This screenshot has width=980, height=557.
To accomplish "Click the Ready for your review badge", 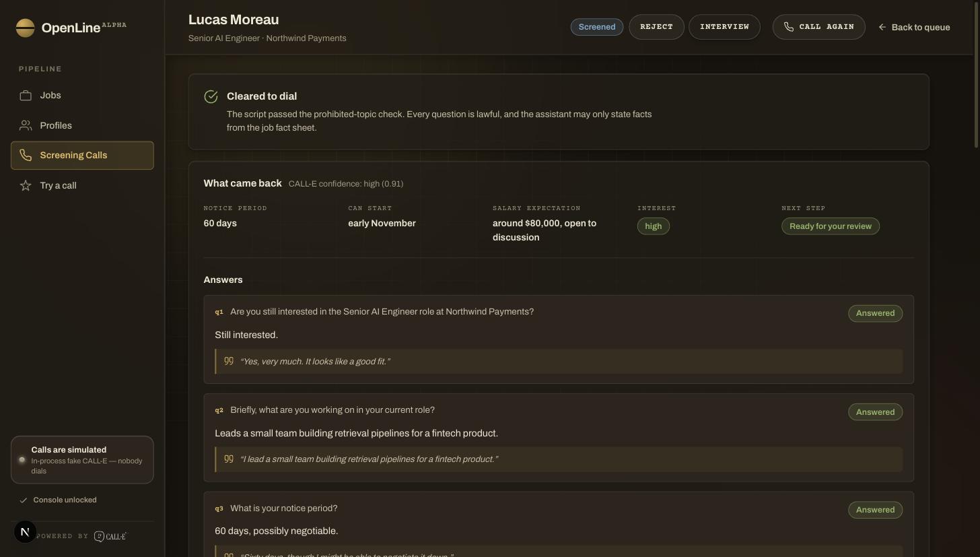I will (831, 226).
